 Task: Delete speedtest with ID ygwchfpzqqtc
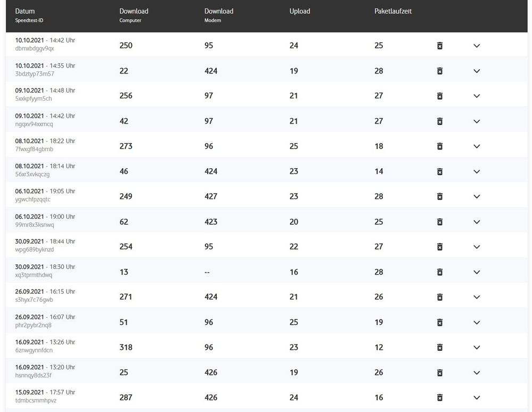[x=440, y=196]
